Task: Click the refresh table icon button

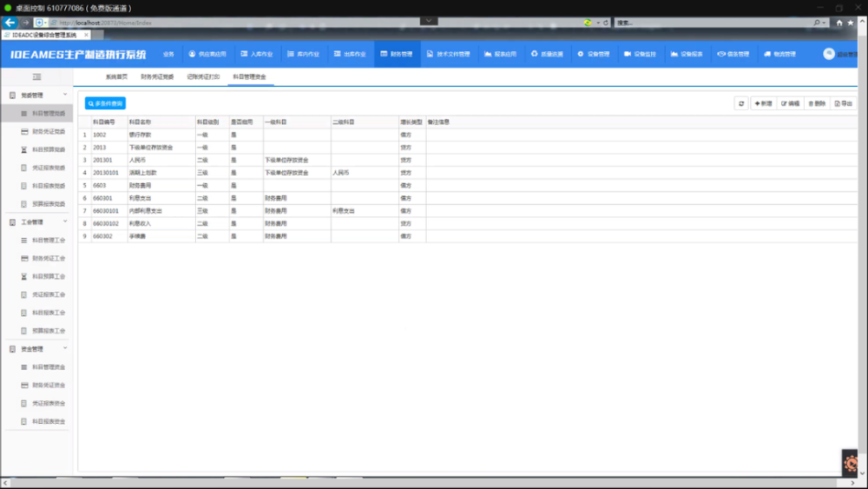Action: [x=741, y=103]
